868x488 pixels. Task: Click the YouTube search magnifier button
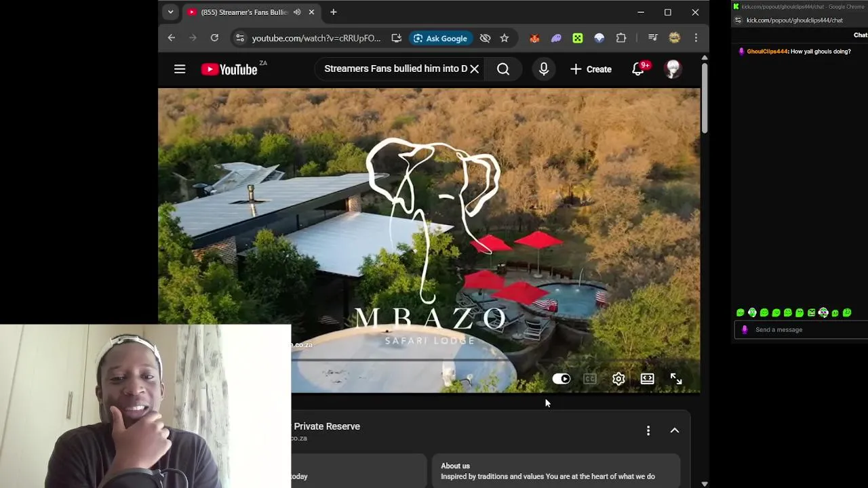(503, 69)
